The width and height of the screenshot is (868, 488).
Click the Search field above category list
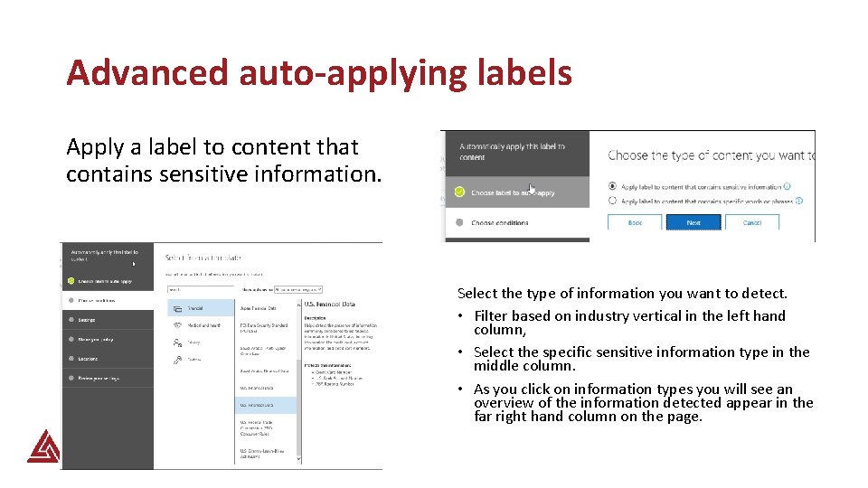[201, 289]
